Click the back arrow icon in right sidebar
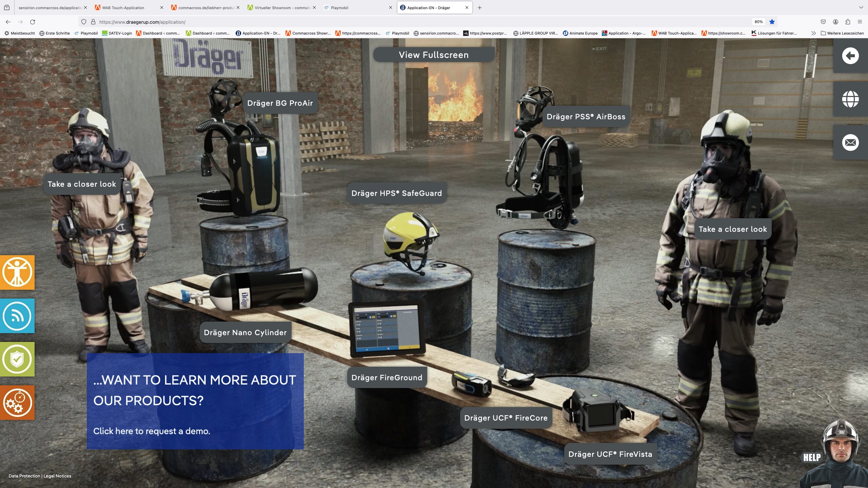 click(x=850, y=56)
